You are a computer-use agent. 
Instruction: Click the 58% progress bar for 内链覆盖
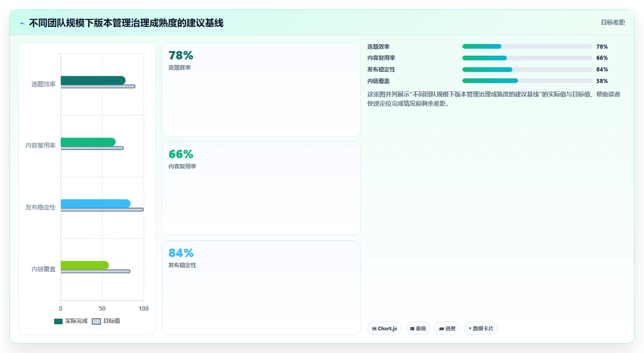click(527, 81)
